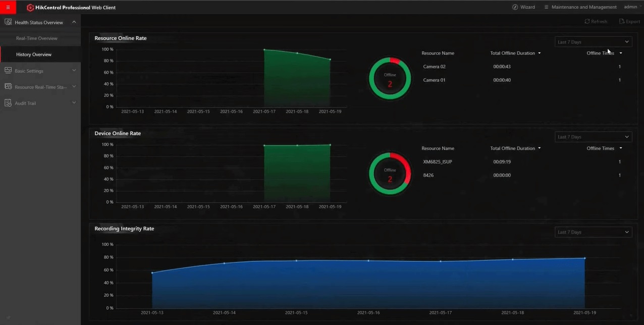The width and height of the screenshot is (644, 325).
Task: Click the Basic Settings icon
Action: 8,71
